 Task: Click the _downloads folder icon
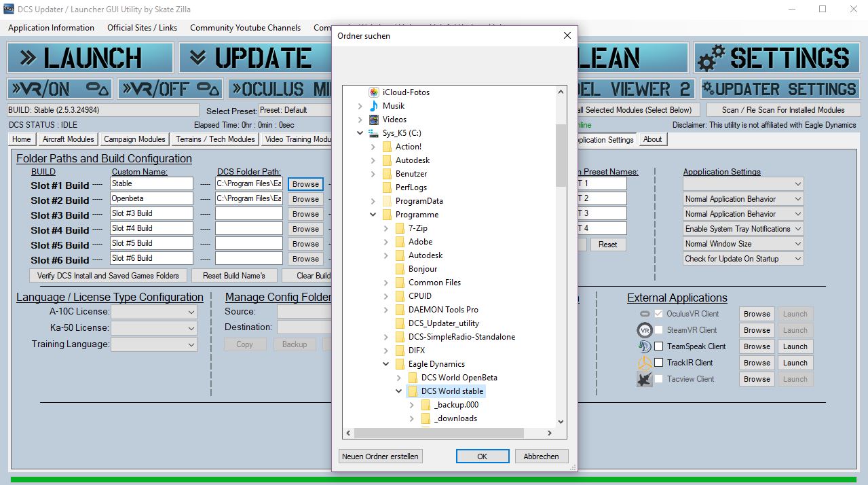(426, 418)
